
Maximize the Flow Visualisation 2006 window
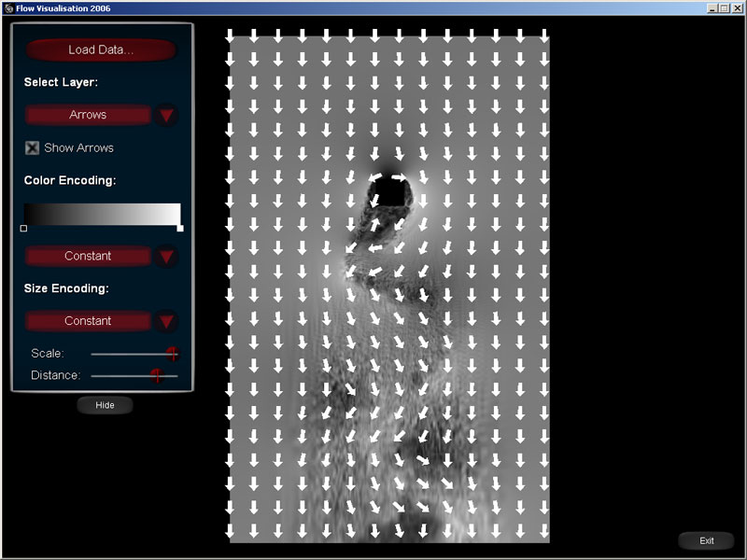[x=724, y=8]
